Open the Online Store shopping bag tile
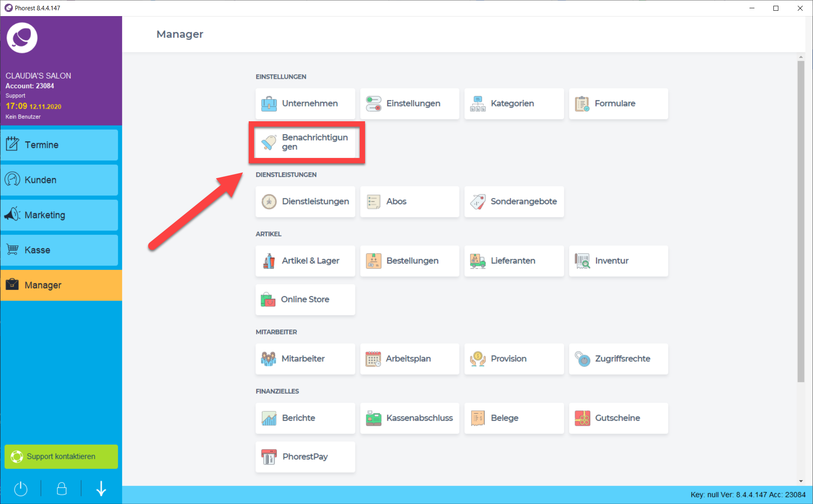The width and height of the screenshot is (813, 504). [x=305, y=300]
